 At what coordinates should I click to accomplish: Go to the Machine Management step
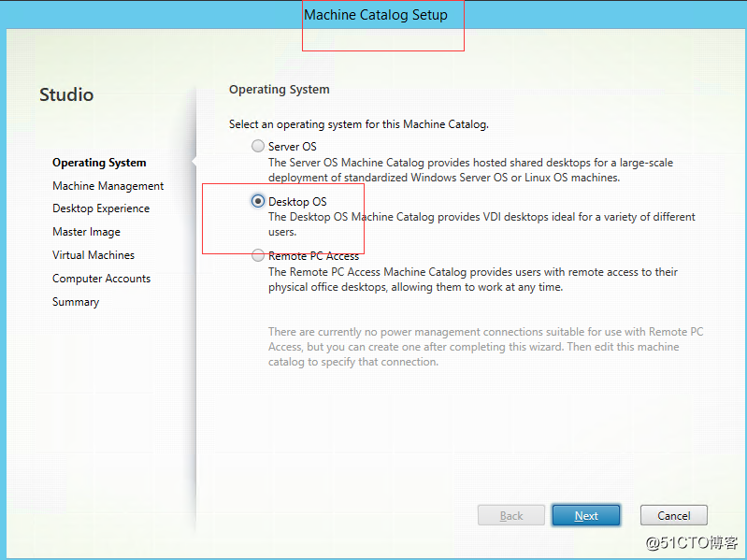click(x=108, y=186)
